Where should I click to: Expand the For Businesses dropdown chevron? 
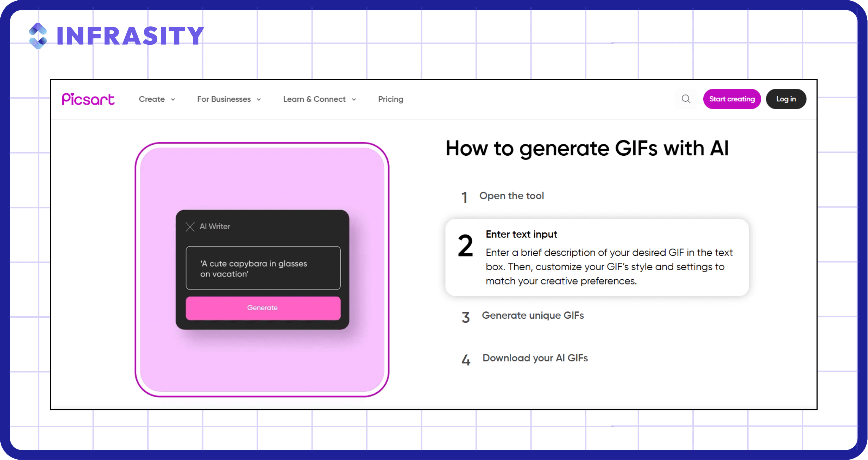tap(259, 100)
